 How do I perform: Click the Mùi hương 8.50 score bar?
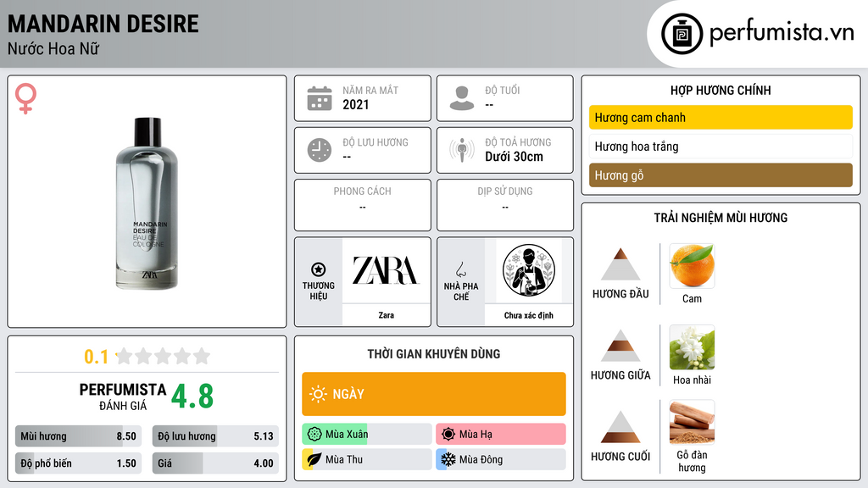click(79, 436)
